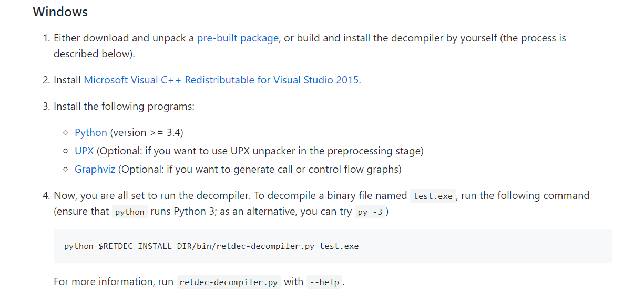Open the pre-built package link

[238, 38]
